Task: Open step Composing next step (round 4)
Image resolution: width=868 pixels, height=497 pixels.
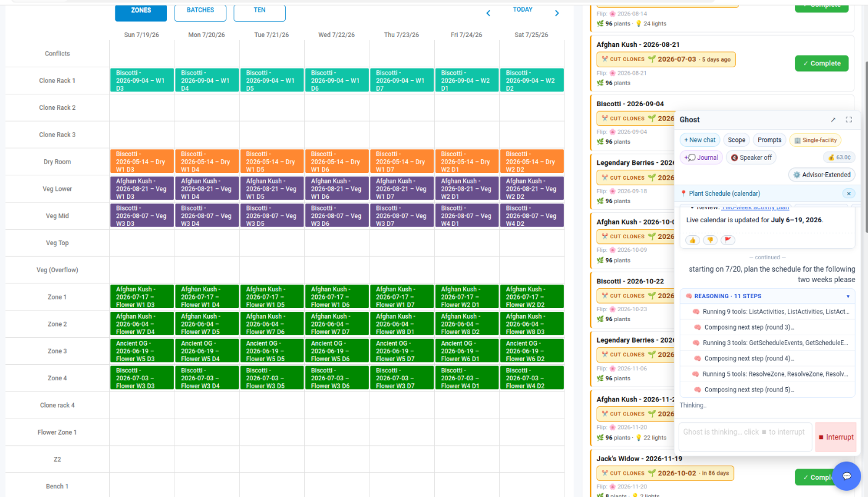Action: tap(767, 358)
